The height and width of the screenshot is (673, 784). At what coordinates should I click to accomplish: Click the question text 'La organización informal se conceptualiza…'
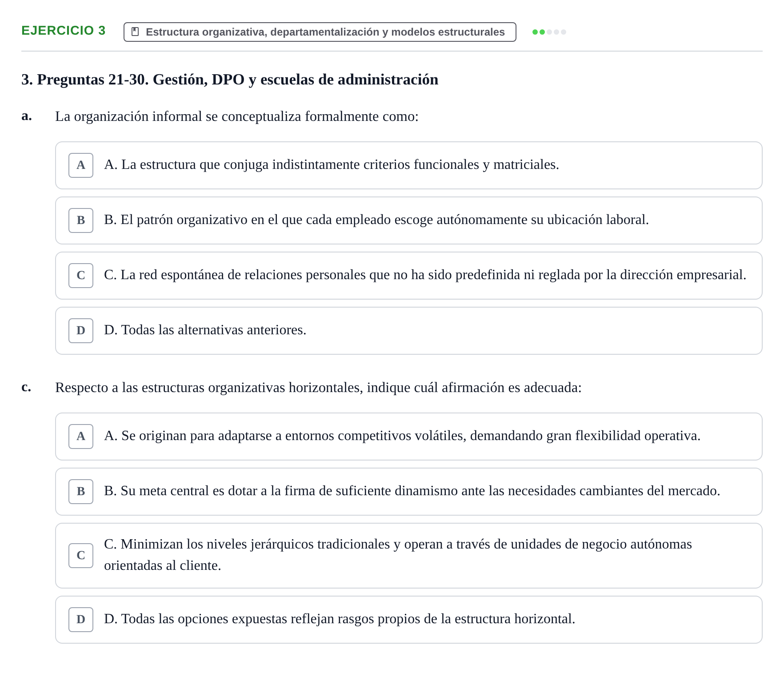(237, 116)
